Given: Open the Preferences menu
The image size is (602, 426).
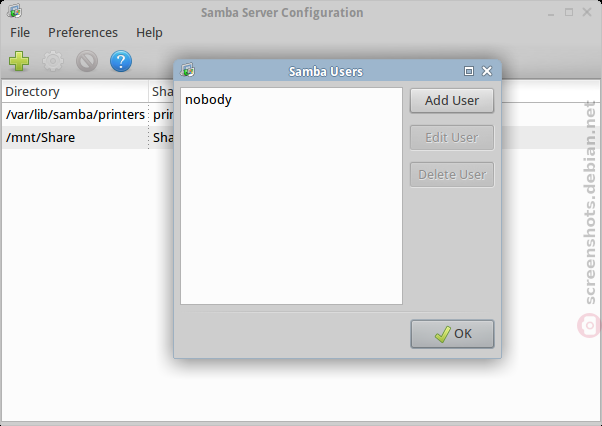Looking at the screenshot, I should coord(83,33).
